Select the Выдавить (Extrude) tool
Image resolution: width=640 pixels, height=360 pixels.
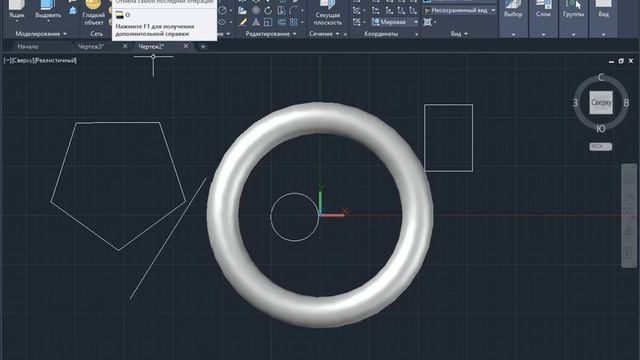tap(48, 11)
